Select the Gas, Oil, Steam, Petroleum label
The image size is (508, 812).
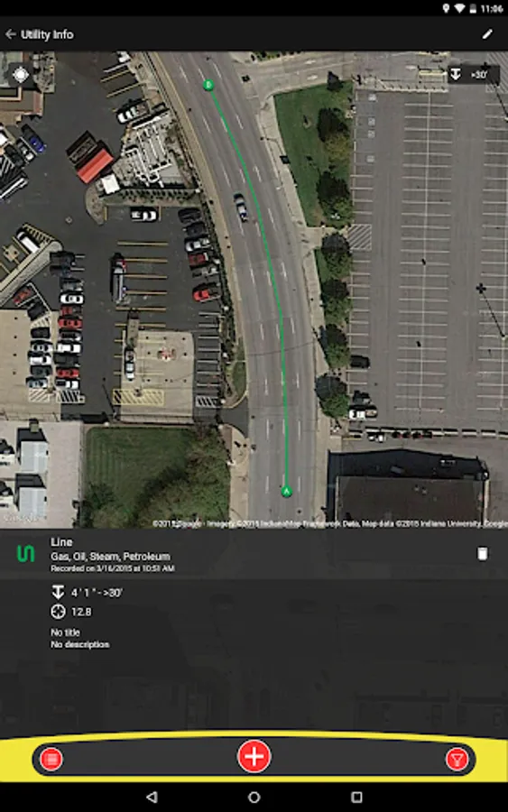tap(110, 556)
